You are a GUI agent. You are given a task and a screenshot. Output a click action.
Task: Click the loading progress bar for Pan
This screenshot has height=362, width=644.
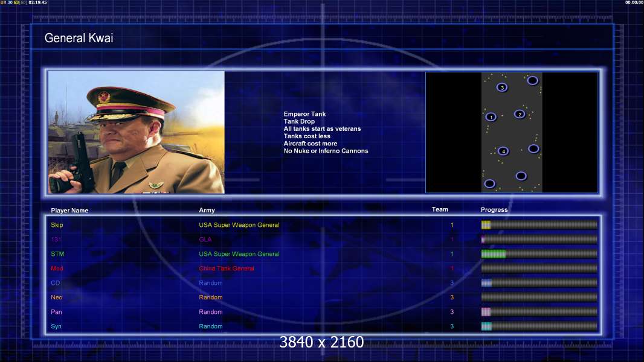[x=539, y=311]
